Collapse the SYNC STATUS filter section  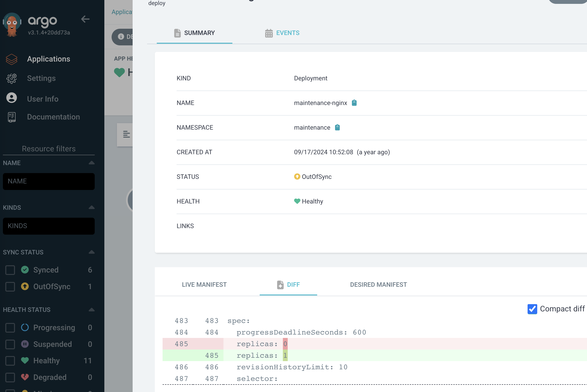point(92,252)
